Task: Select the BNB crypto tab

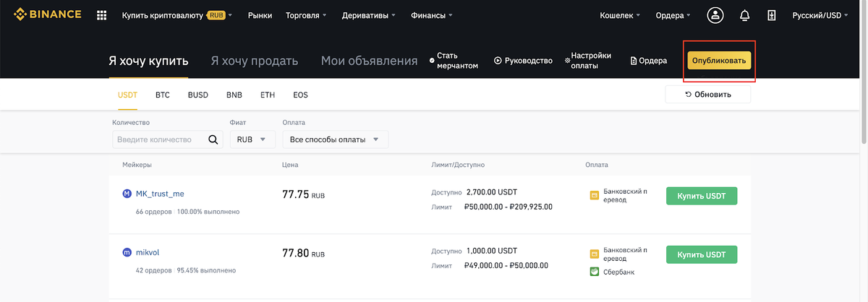Action: click(234, 95)
